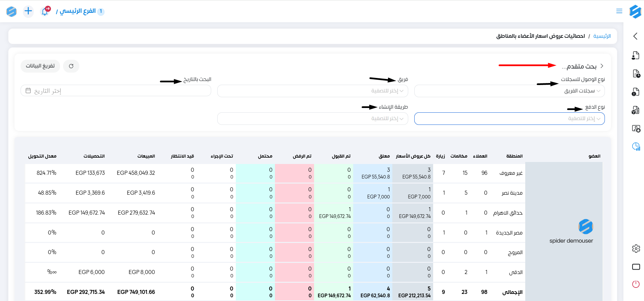Open the notifications bell icon
Viewport: 644px width, 301px height.
[x=45, y=11]
